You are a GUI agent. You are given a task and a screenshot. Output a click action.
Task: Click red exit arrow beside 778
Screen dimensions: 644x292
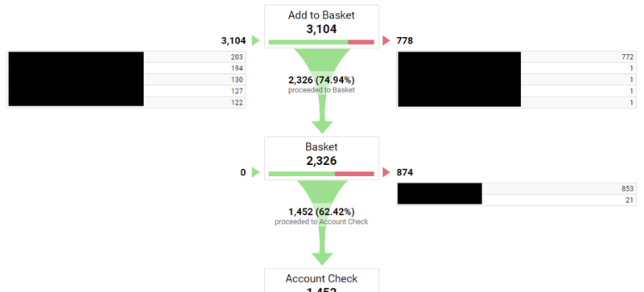[x=386, y=40]
